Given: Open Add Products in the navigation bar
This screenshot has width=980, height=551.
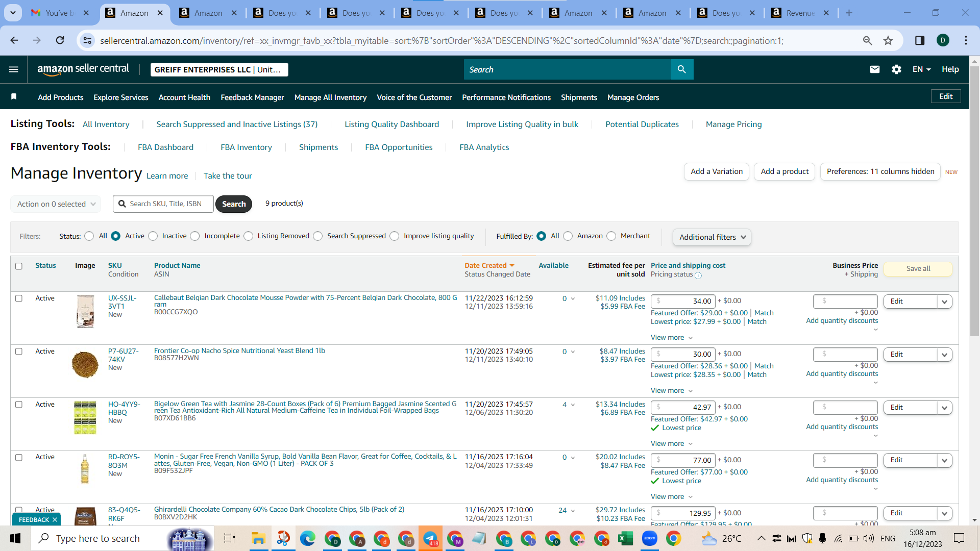Looking at the screenshot, I should [x=60, y=97].
